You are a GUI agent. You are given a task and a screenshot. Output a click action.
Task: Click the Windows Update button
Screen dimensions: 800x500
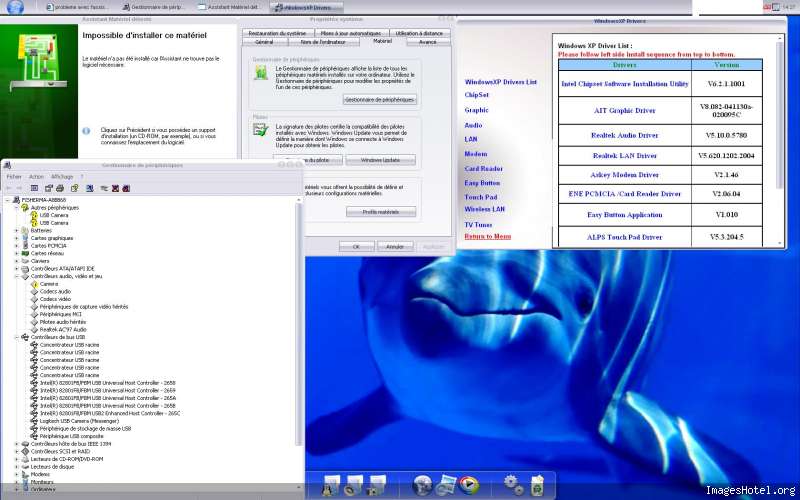[x=381, y=160]
